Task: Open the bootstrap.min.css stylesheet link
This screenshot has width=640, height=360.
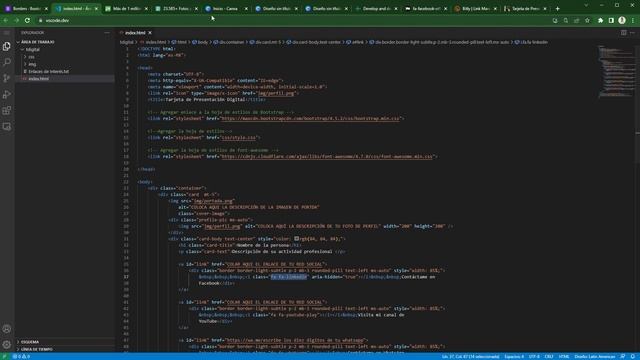Action: 310,118
